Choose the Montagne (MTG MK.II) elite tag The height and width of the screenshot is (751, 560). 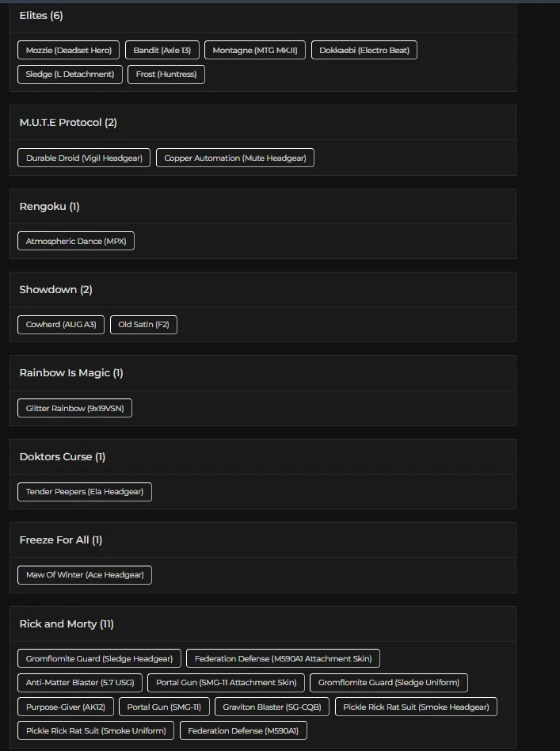255,50
